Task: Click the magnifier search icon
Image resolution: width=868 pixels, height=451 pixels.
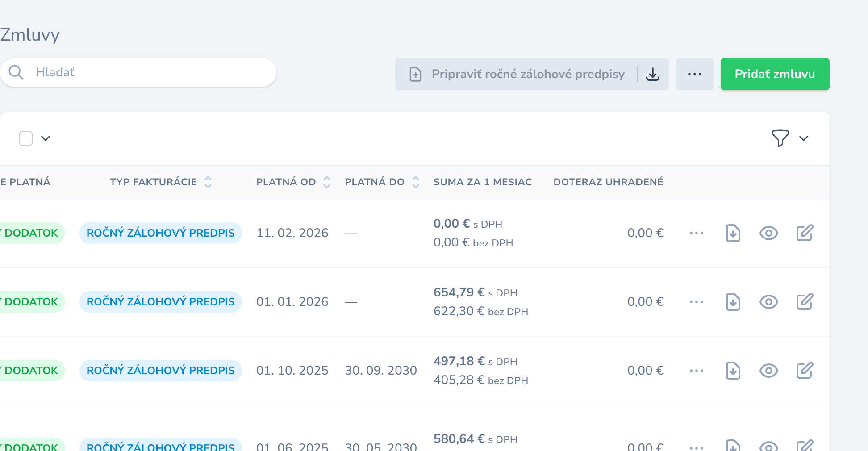Action: (16, 72)
